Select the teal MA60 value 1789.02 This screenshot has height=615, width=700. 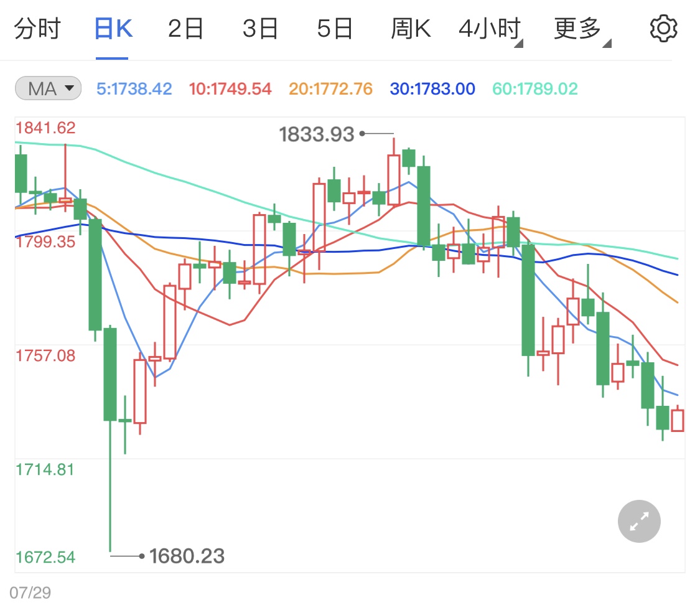click(534, 88)
